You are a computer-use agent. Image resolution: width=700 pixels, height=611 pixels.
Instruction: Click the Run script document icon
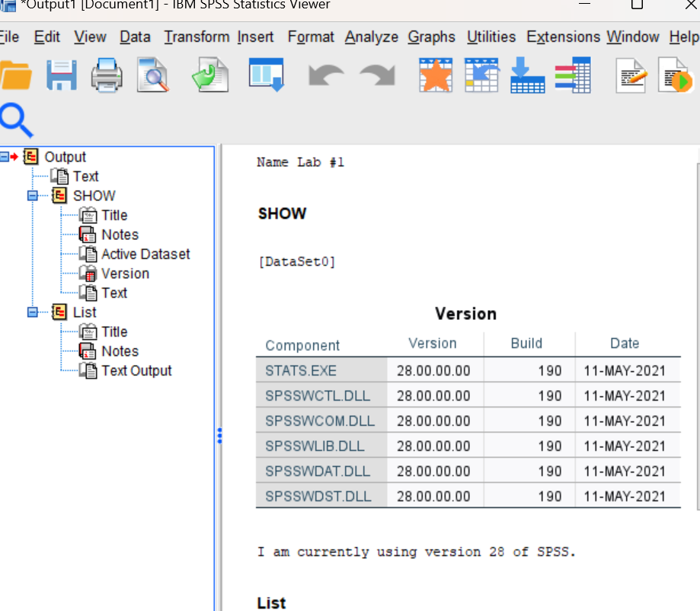point(675,75)
